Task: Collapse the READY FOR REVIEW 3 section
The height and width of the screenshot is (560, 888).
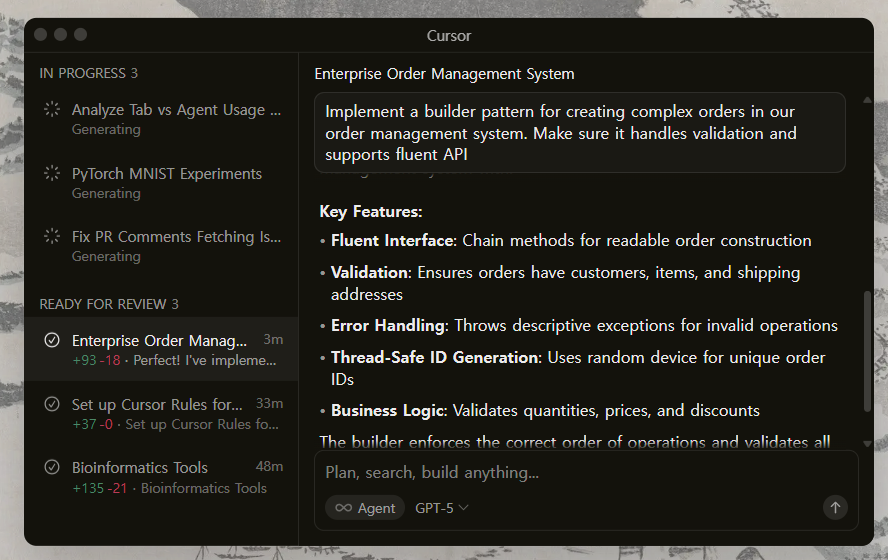Action: (x=108, y=304)
